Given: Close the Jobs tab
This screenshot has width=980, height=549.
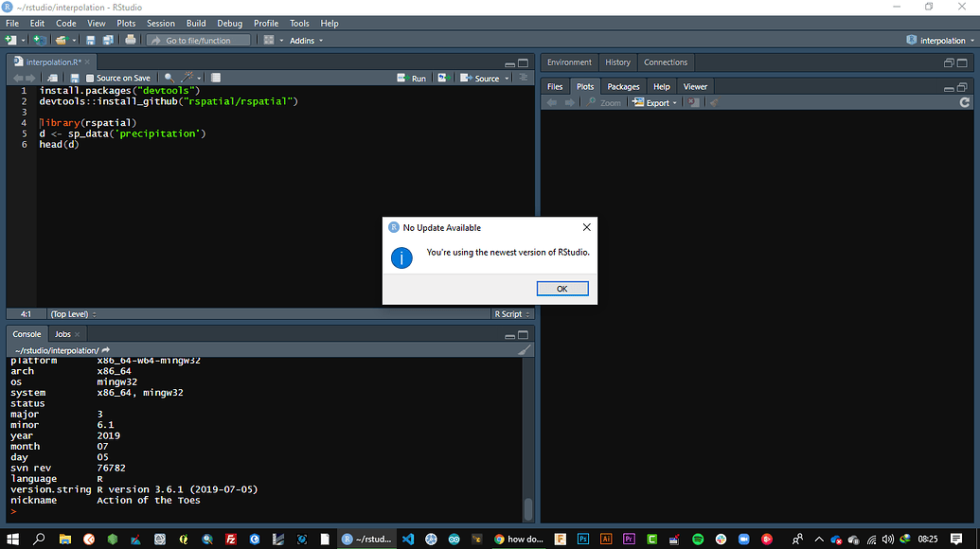Looking at the screenshot, I should pos(78,334).
